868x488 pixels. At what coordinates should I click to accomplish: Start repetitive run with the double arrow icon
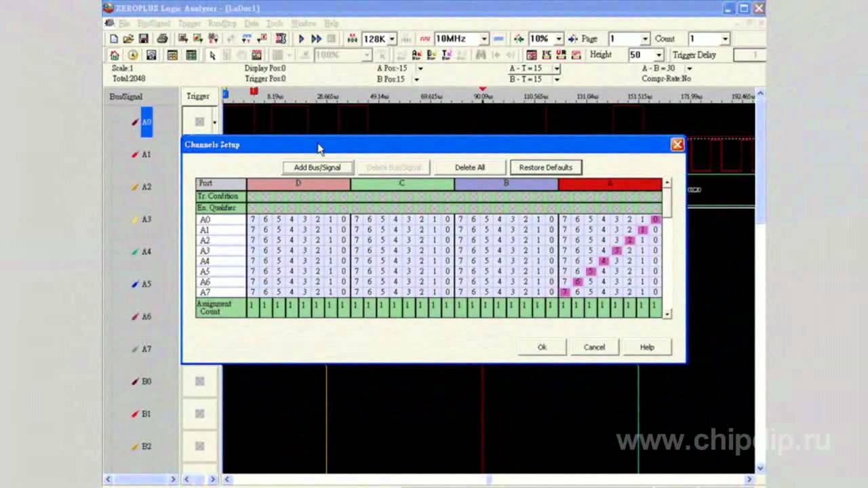(x=316, y=39)
